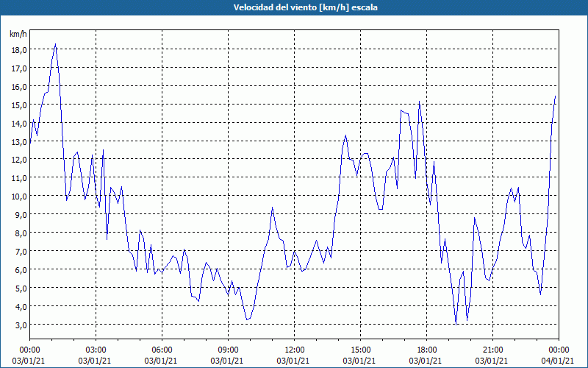Click the '09:00' time axis label
This screenshot has height=368, width=588.
coord(228,350)
